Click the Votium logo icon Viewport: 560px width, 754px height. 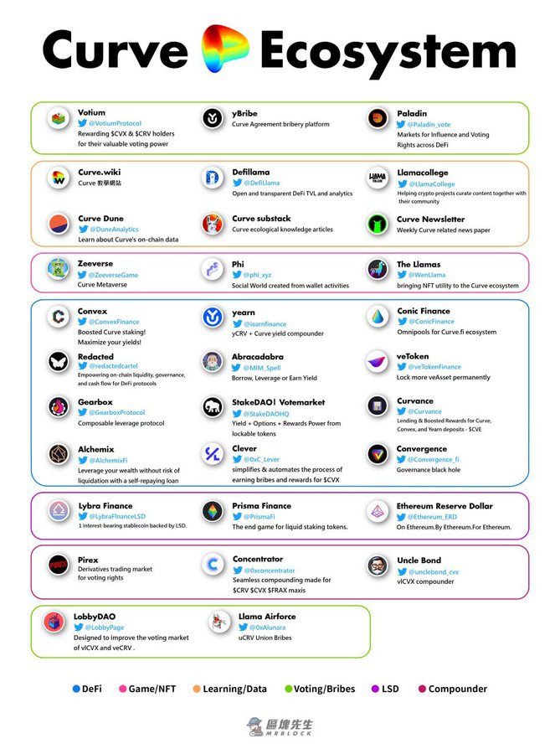click(59, 118)
